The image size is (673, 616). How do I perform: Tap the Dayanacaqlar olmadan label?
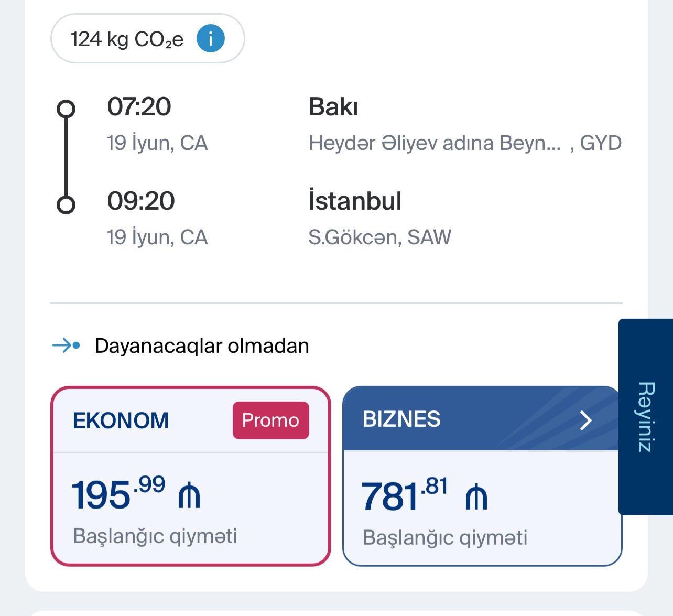pos(202,346)
